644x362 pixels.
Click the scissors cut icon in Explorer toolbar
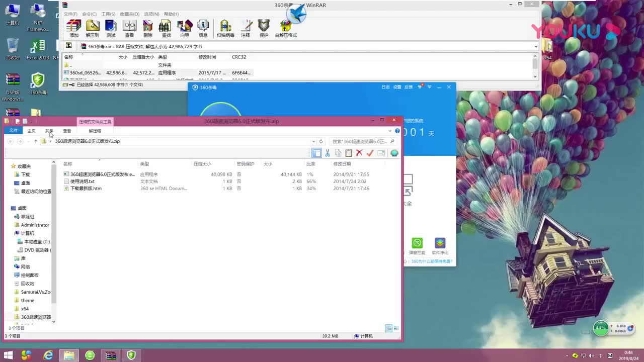pos(328,153)
